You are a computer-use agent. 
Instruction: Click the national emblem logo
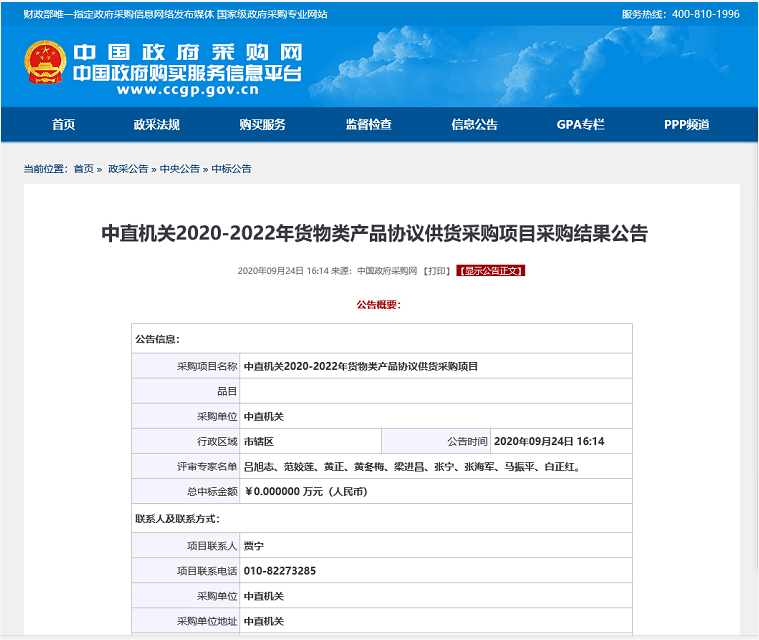click(45, 62)
